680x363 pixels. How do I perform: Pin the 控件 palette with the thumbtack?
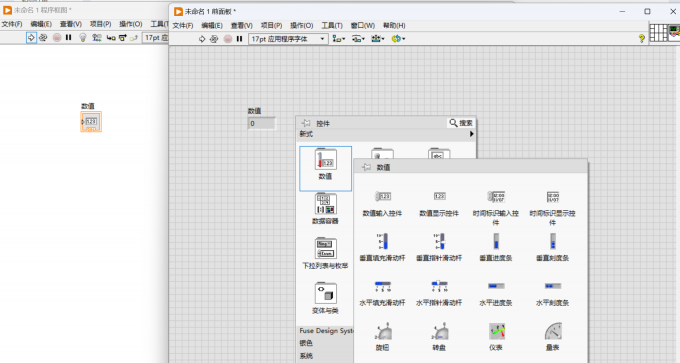click(306, 123)
